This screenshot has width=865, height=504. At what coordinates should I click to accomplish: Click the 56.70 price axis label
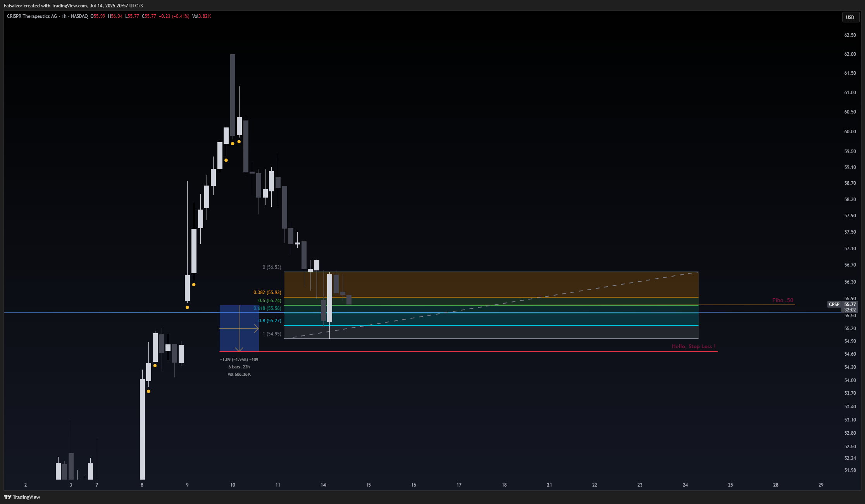(850, 265)
